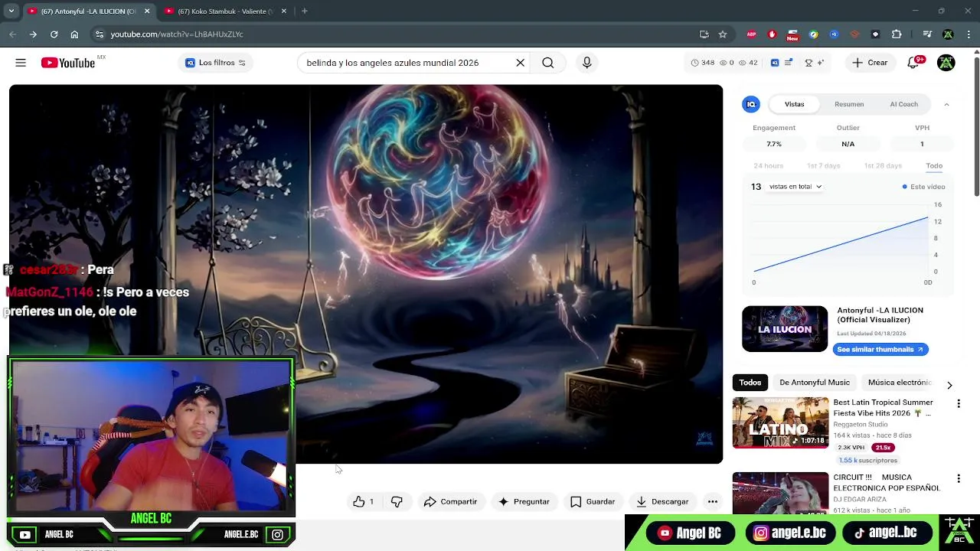
Task: Click See similar thumbnails
Action: pos(880,349)
